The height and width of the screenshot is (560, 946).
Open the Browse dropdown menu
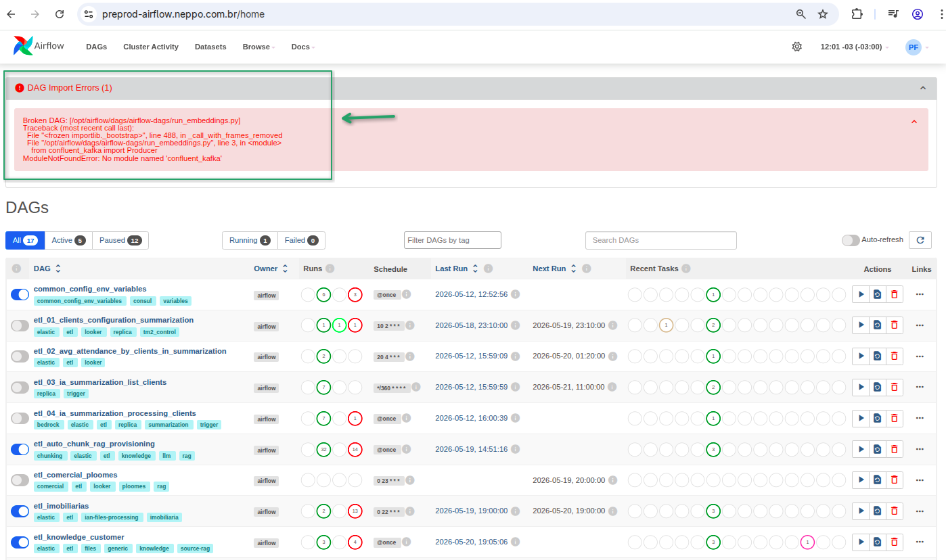[x=258, y=47]
